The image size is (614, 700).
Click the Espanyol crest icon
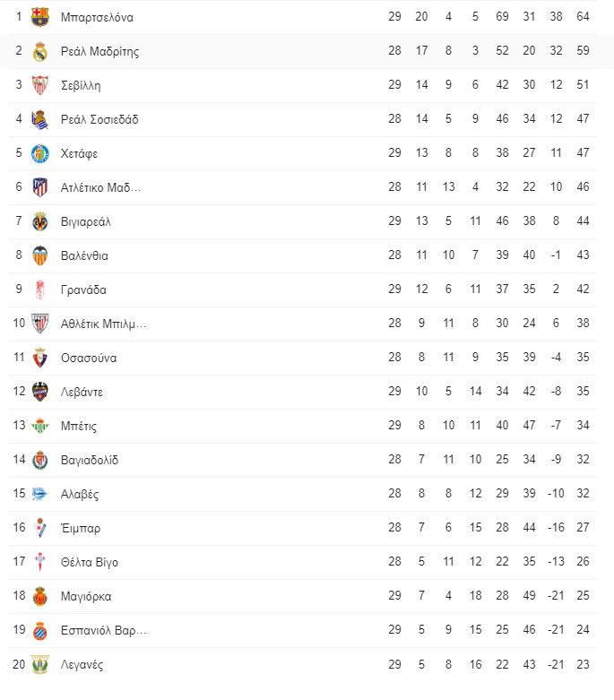pos(39,630)
